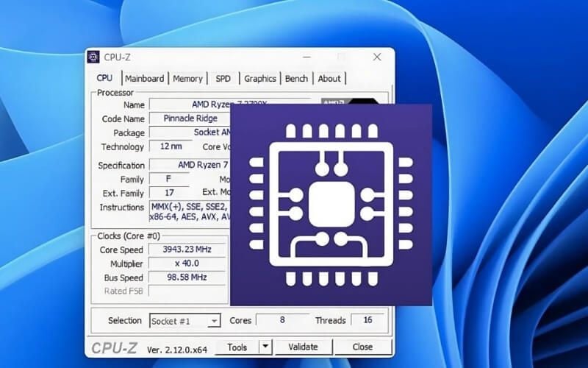Click the CPU-Z title bar app icon

(x=93, y=57)
